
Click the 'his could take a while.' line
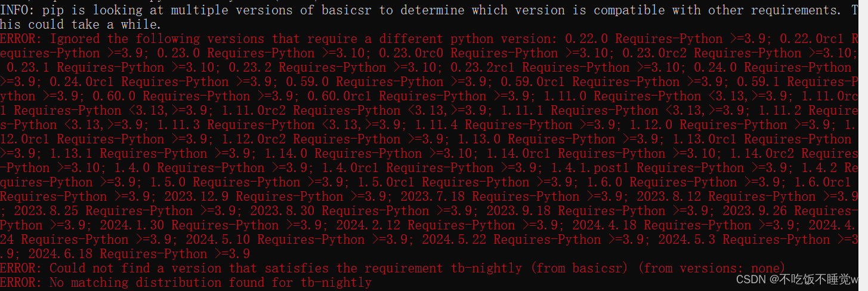81,24
